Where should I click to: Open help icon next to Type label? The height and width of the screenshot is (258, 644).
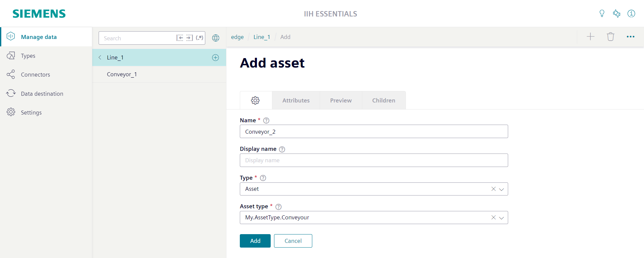(263, 178)
